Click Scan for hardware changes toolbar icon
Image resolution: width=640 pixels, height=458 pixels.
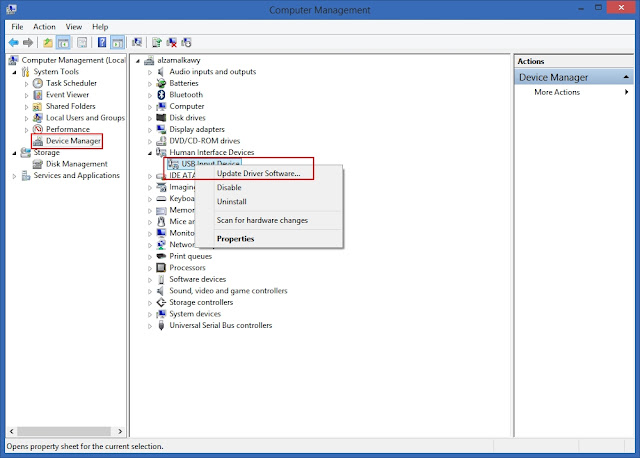click(x=137, y=42)
